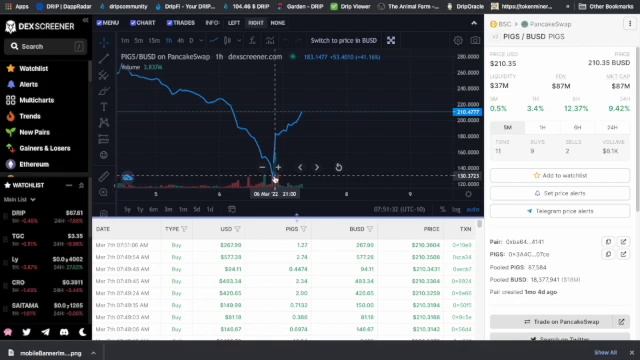
Task: Set chart timeframe to 15m
Action: 154,40
